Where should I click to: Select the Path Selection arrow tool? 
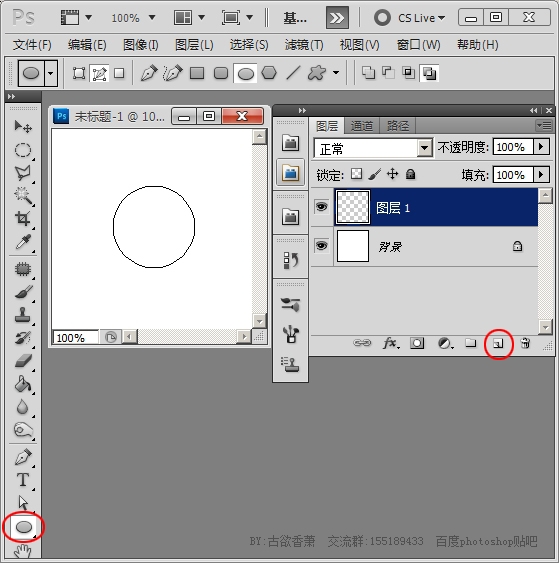23,503
